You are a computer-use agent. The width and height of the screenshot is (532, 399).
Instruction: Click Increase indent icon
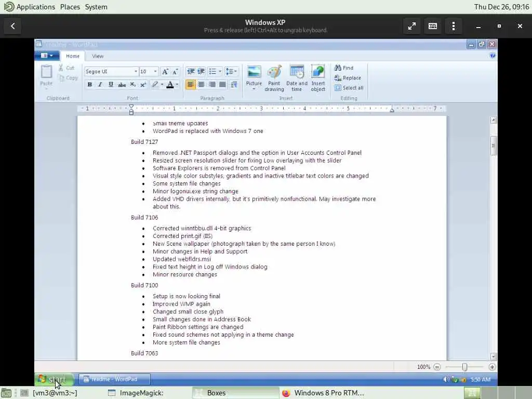(x=201, y=71)
